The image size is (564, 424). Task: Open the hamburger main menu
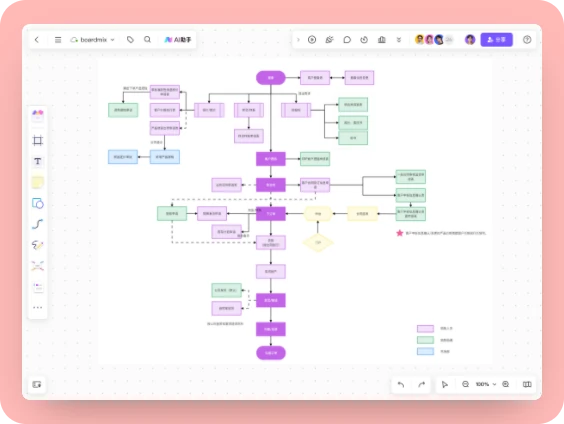click(58, 40)
